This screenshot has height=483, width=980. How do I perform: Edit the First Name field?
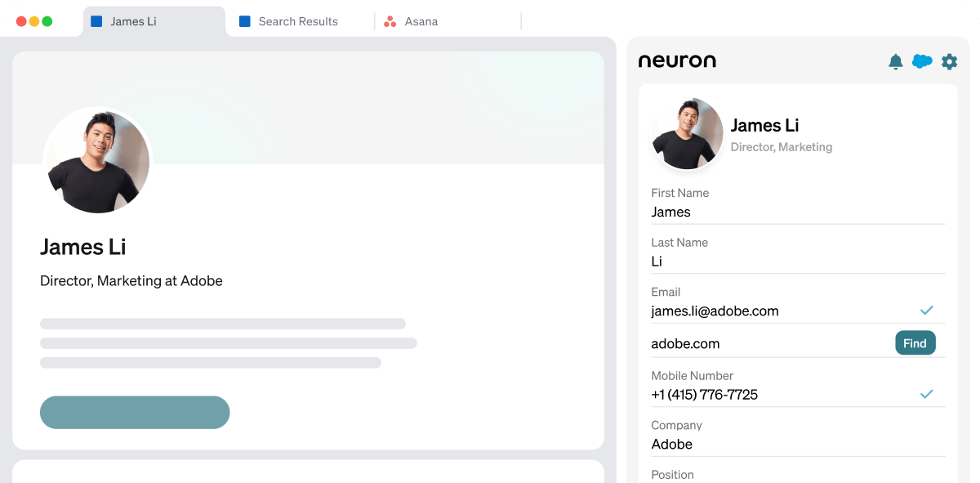784,212
